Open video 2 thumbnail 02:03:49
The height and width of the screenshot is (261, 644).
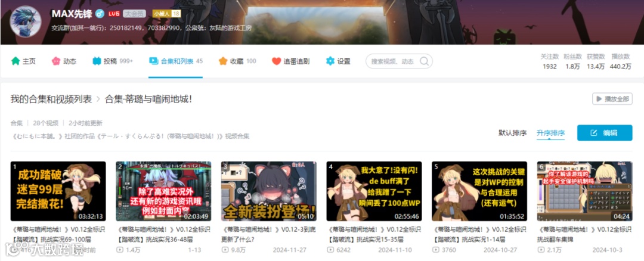pos(163,191)
